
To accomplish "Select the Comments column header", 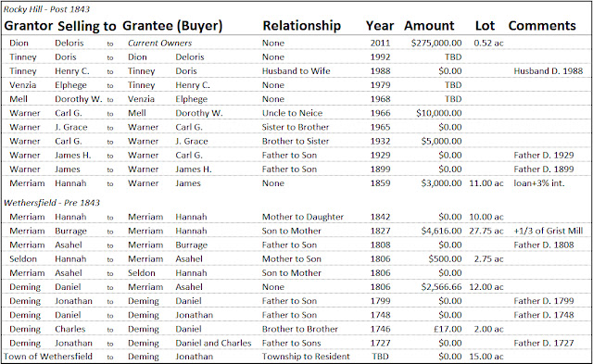I will 542,25.
